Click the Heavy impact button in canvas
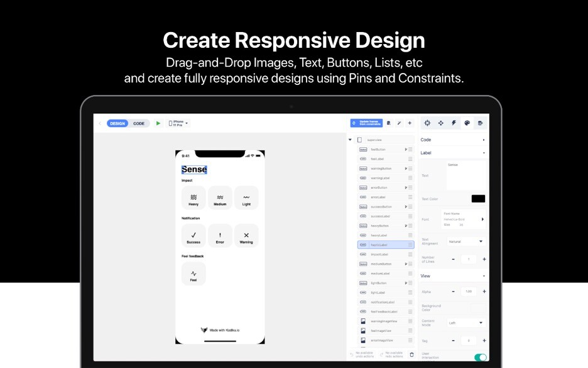Screen dimensions: 588x368 (193, 198)
